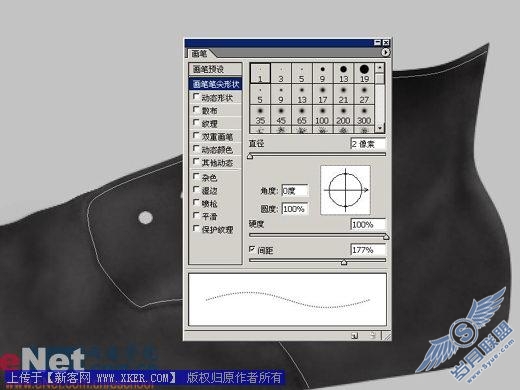This screenshot has width=520, height=390.
Task: Click the delete brush trash icon
Action: pyautogui.click(x=373, y=336)
